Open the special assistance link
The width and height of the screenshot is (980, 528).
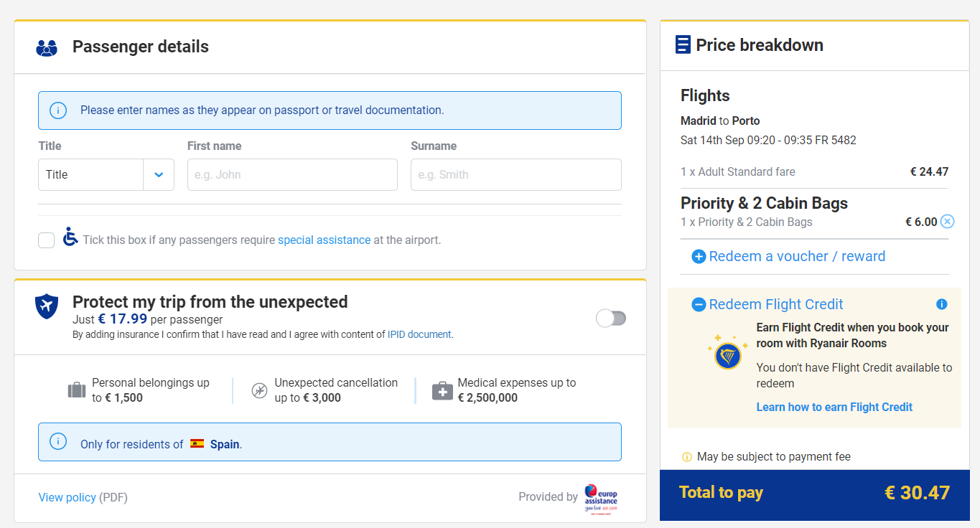pos(324,240)
